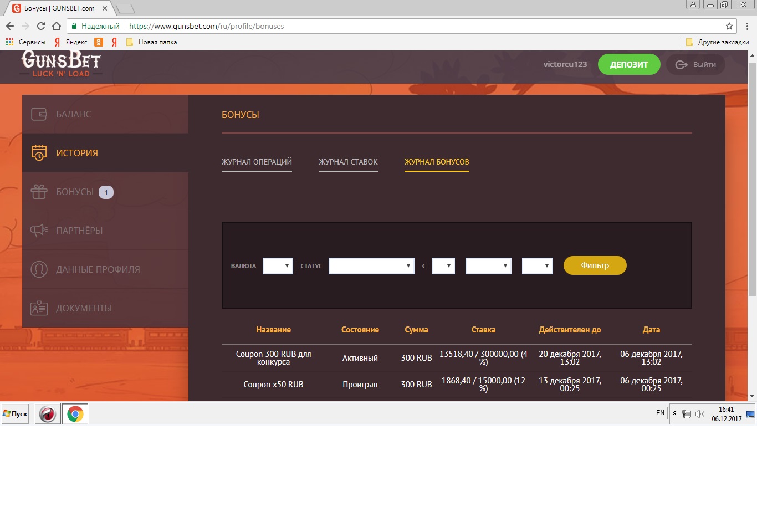Click the Название column header
Screen dimensions: 757x532
[x=273, y=330]
